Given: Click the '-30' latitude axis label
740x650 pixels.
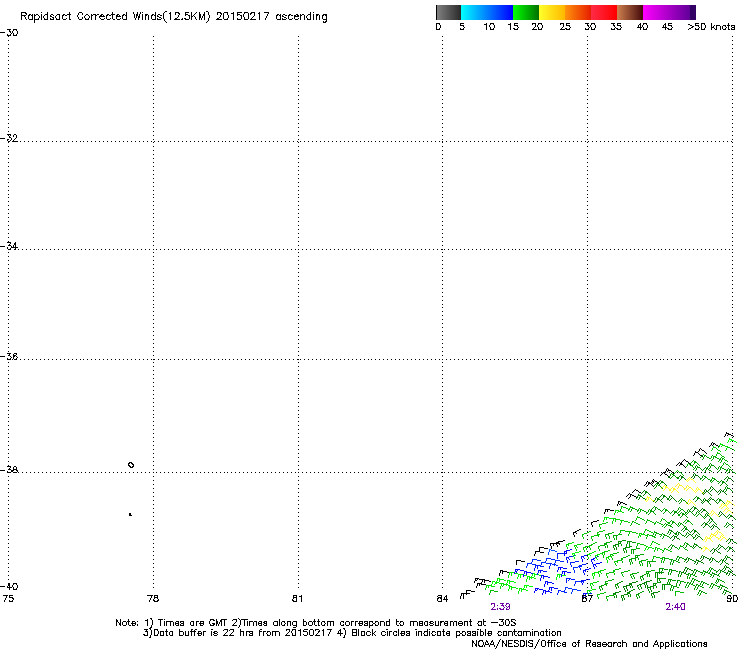Looking at the screenshot, I should 9,33.
